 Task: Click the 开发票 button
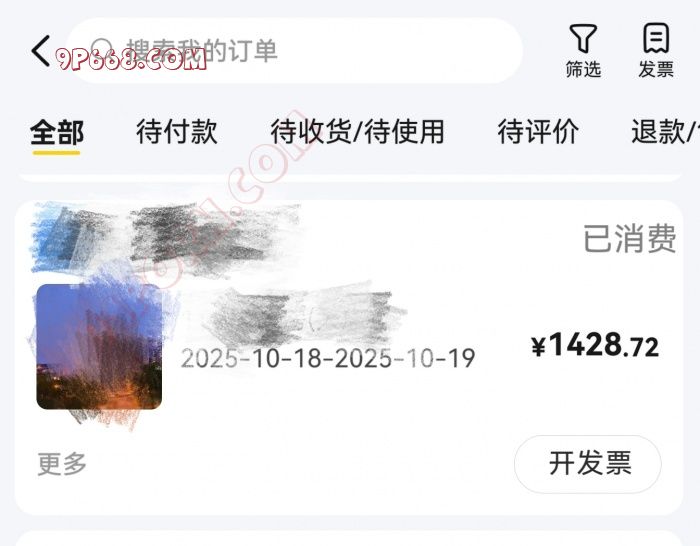(x=588, y=464)
